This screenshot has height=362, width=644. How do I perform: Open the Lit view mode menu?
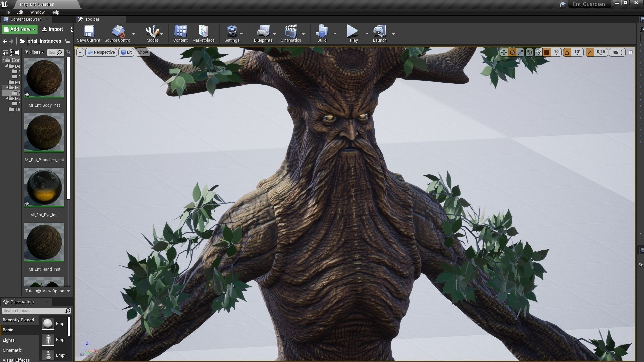(x=126, y=52)
